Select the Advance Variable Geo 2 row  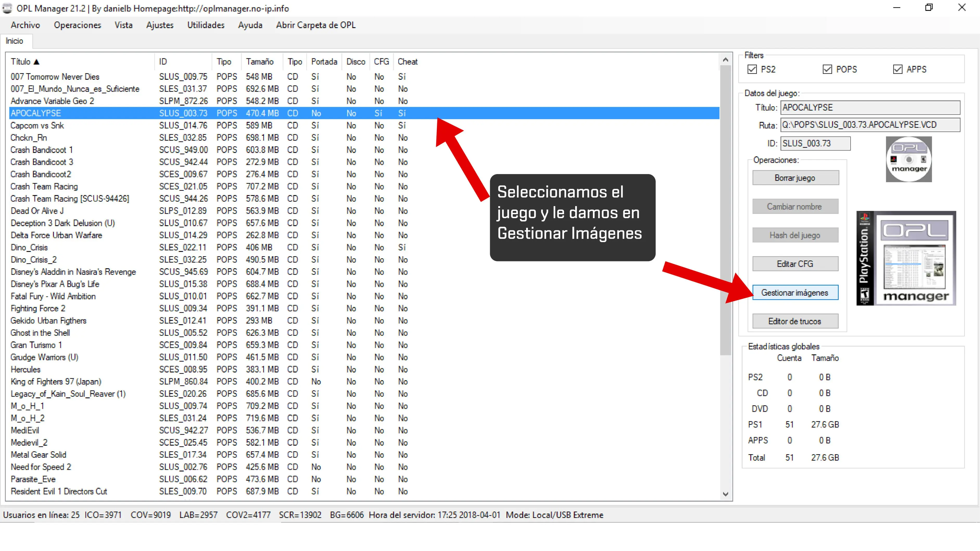point(364,101)
